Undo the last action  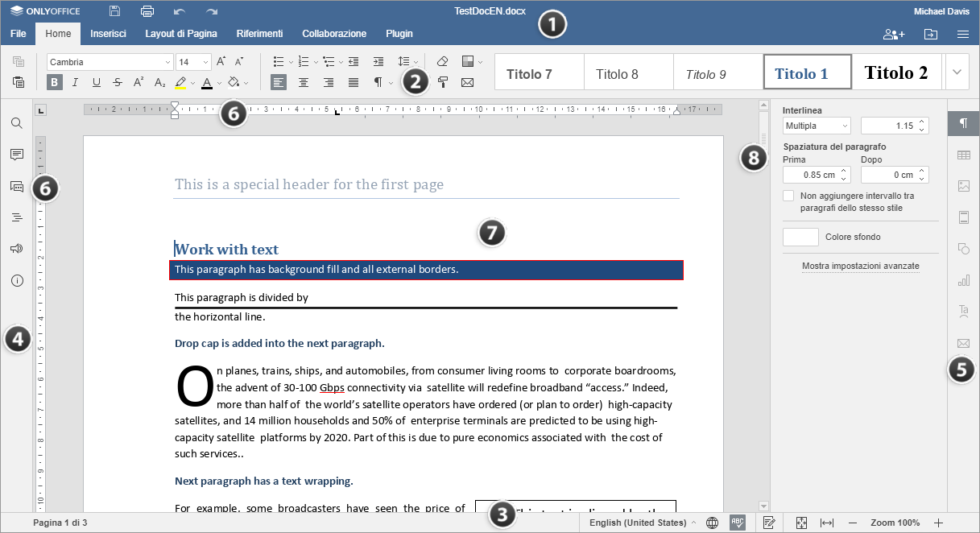180,11
